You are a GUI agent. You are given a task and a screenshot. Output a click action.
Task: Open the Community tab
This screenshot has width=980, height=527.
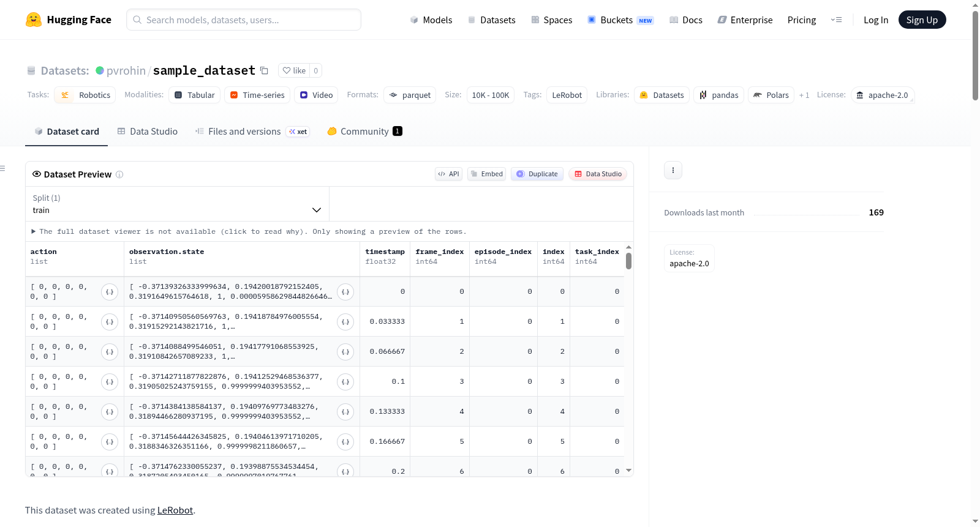[364, 132]
